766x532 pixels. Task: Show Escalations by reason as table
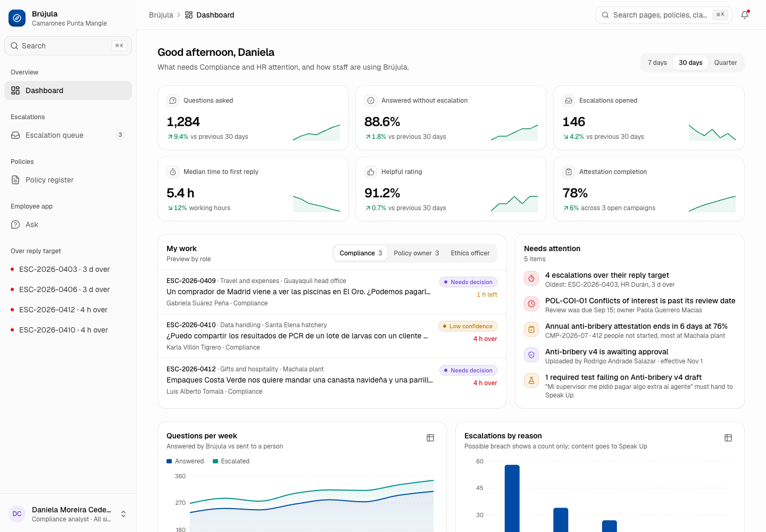(728, 438)
